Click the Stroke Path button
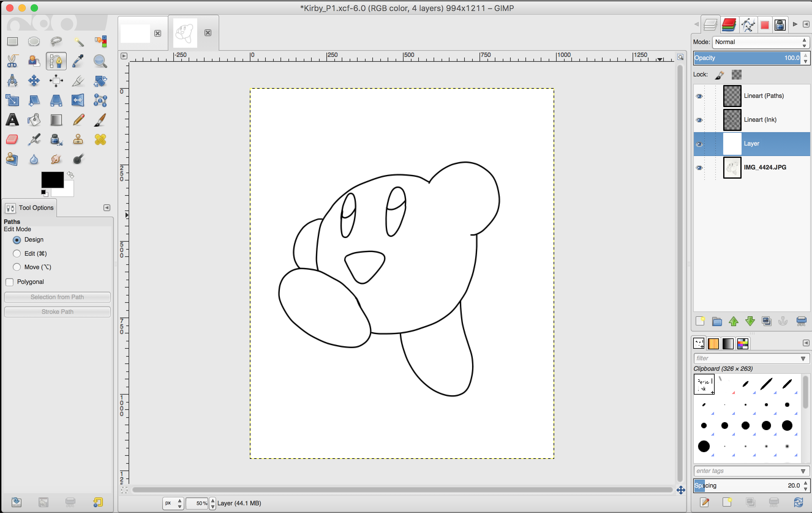812x513 pixels. pyautogui.click(x=57, y=312)
